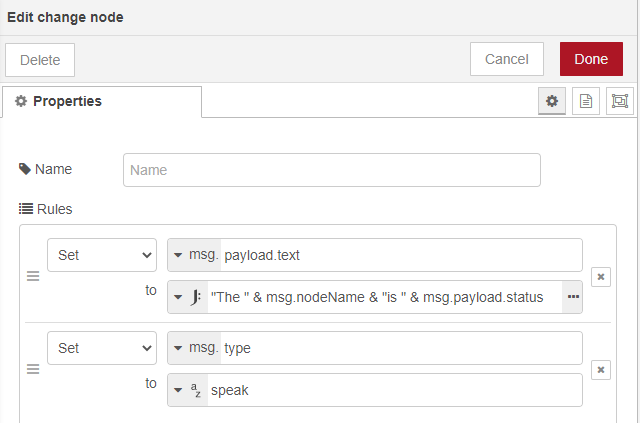Expand the JSONata expression editor ellipsis
640x423 pixels.
coord(572,297)
